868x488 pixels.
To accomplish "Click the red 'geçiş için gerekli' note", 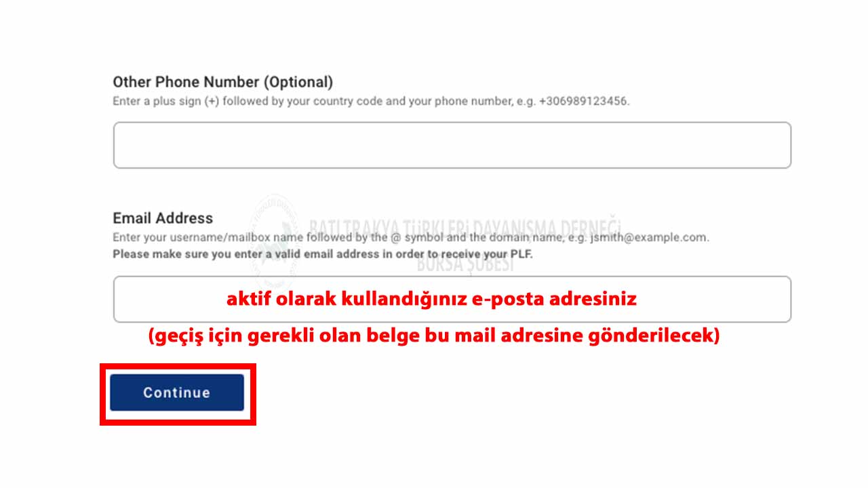I will (434, 335).
